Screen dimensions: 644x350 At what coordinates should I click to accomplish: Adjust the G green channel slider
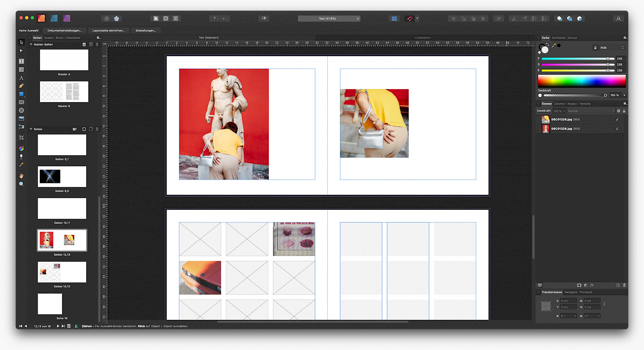[578, 64]
